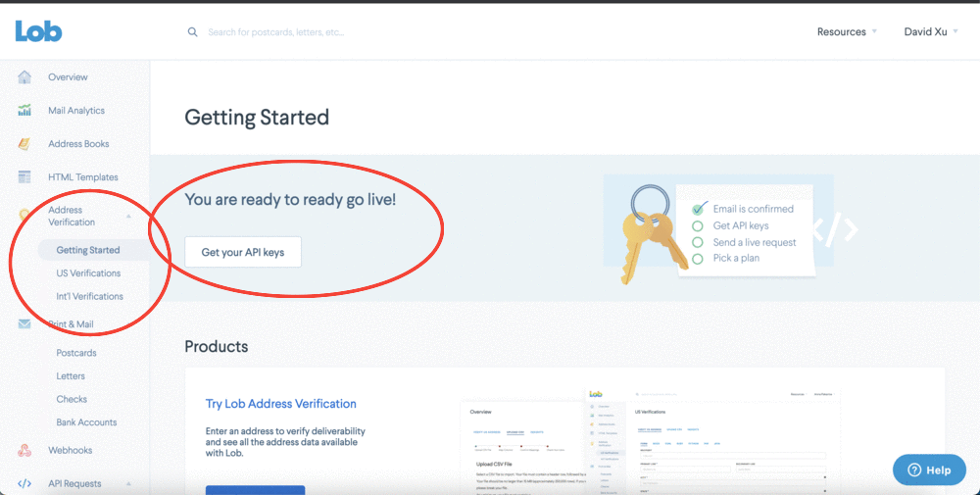Click the Print & Mail envelope icon

[x=24, y=323]
